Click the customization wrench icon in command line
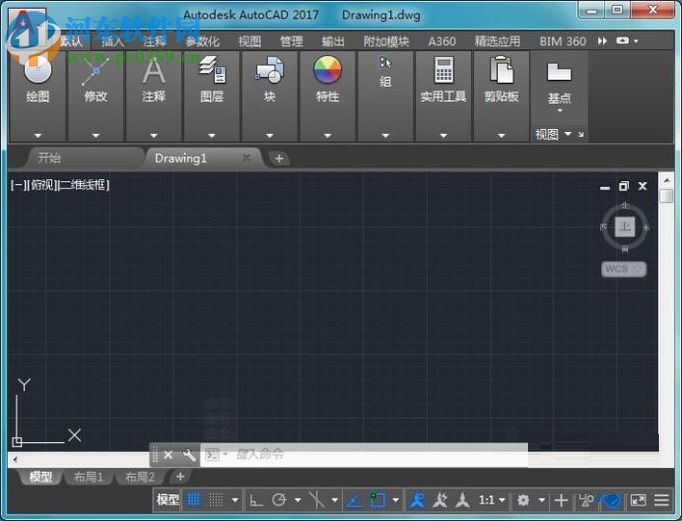 188,455
